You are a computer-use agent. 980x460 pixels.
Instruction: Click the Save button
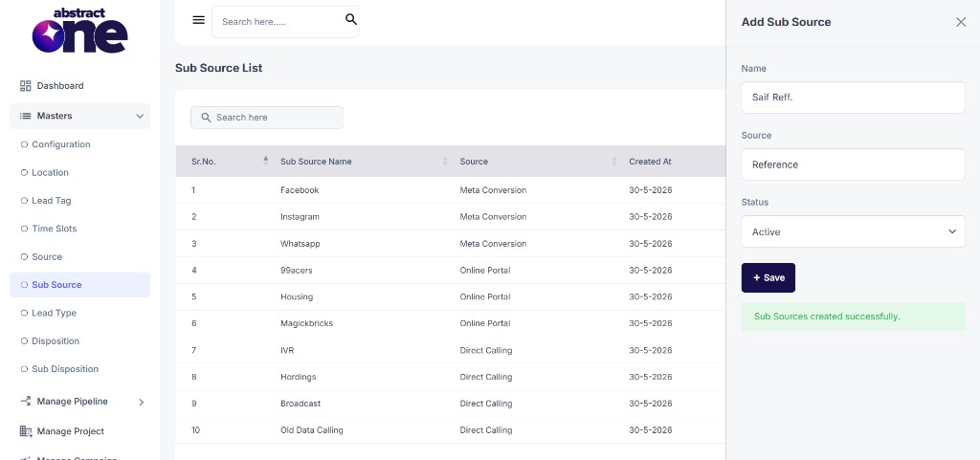pyautogui.click(x=768, y=277)
